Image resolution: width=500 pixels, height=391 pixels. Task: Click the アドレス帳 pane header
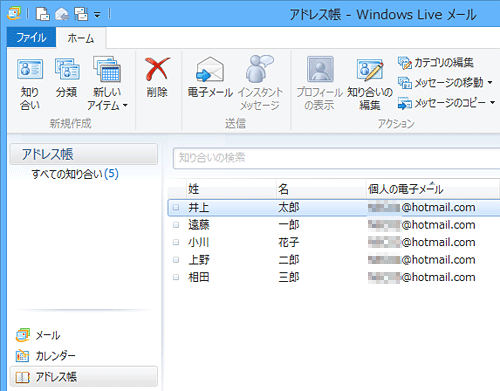point(84,154)
